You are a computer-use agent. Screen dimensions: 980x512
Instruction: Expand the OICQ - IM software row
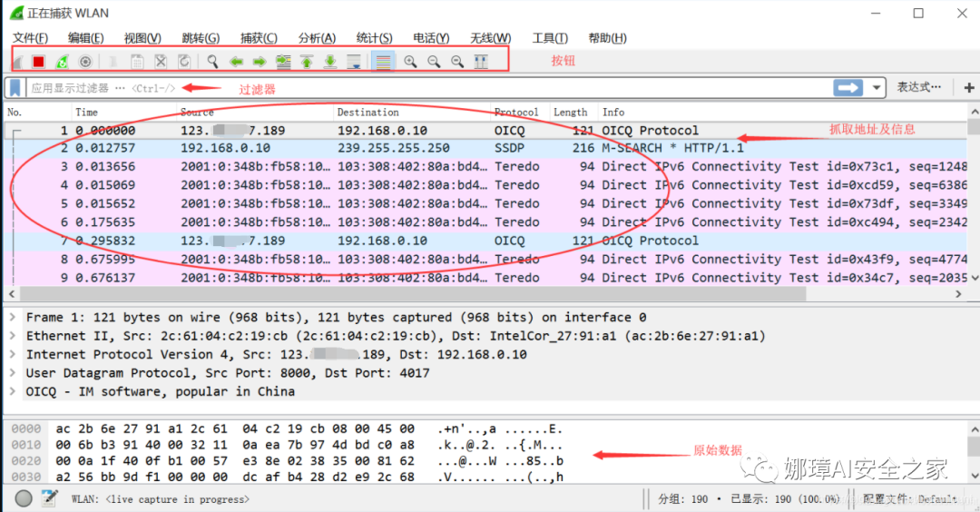[x=13, y=391]
